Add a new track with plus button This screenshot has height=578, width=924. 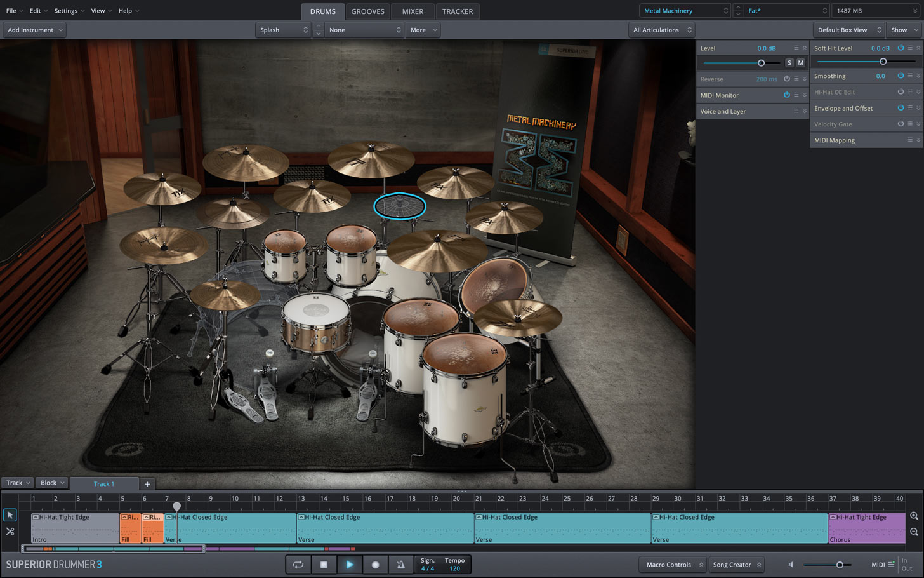(x=147, y=484)
